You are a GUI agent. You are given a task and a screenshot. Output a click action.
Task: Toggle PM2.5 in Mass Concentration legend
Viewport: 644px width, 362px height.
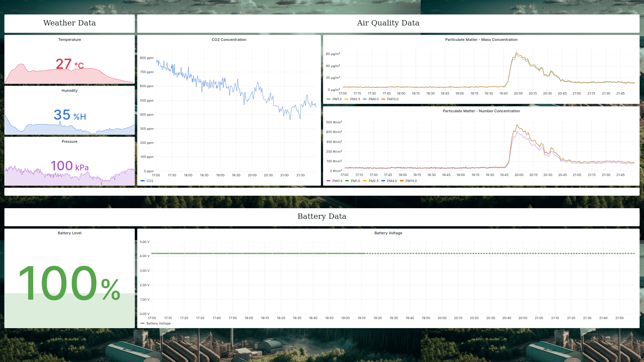click(x=355, y=99)
